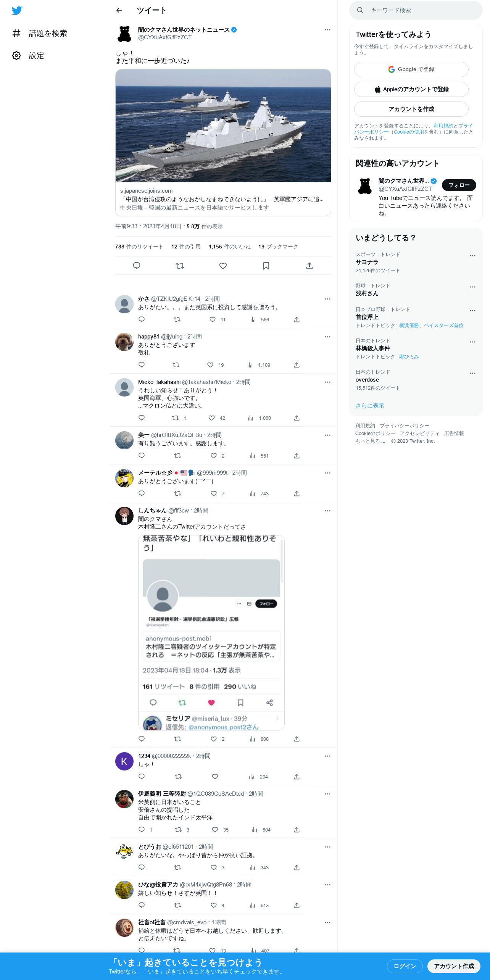The height and width of the screenshot is (980, 490).
Task: Like the main tweet with heart icon
Action: 223,266
